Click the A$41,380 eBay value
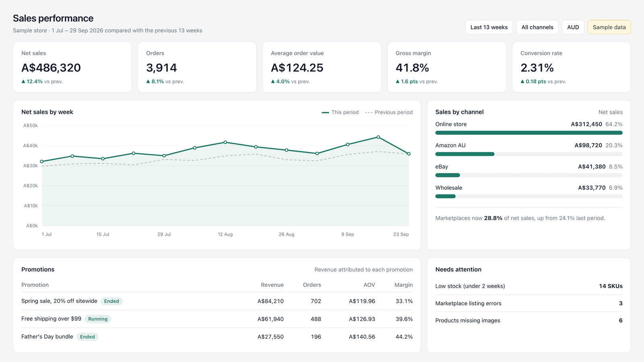The image size is (644, 362). coord(592,167)
